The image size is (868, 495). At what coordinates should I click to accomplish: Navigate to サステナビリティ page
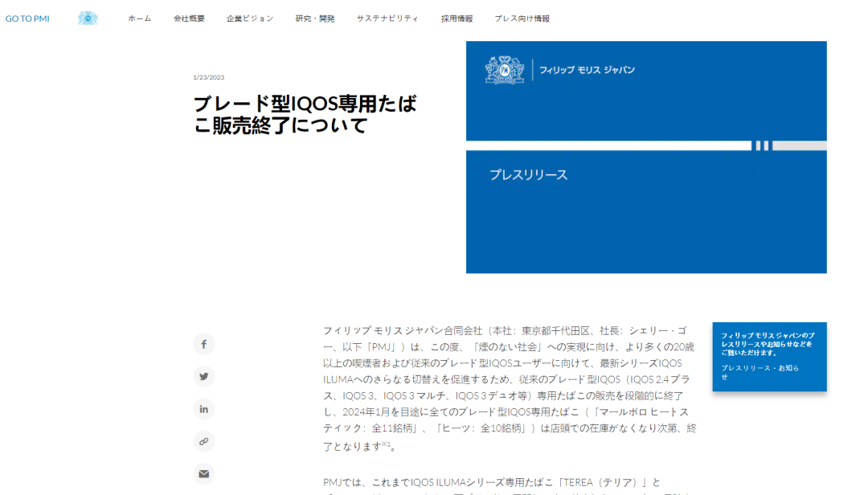point(387,18)
